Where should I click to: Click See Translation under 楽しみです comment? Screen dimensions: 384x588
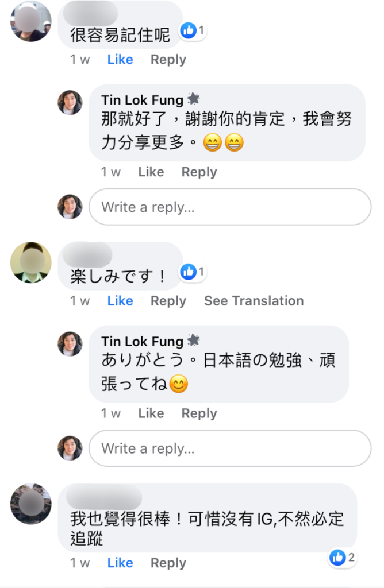point(254,301)
